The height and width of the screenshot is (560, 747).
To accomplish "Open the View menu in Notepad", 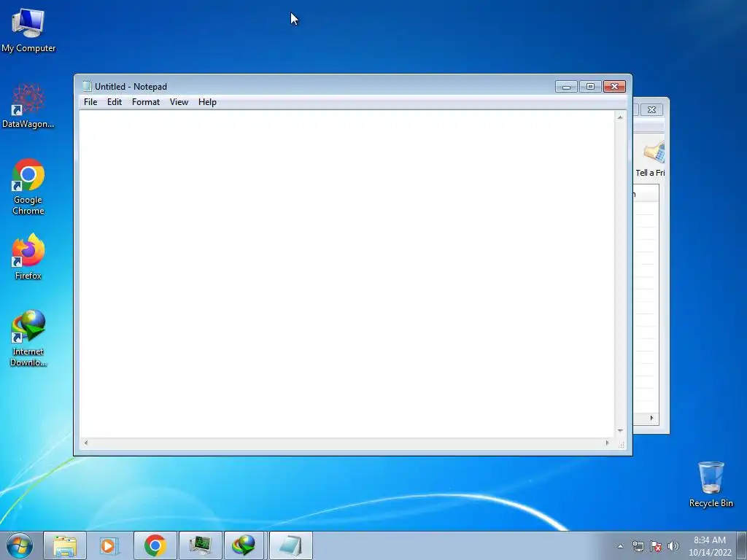I will click(x=179, y=102).
